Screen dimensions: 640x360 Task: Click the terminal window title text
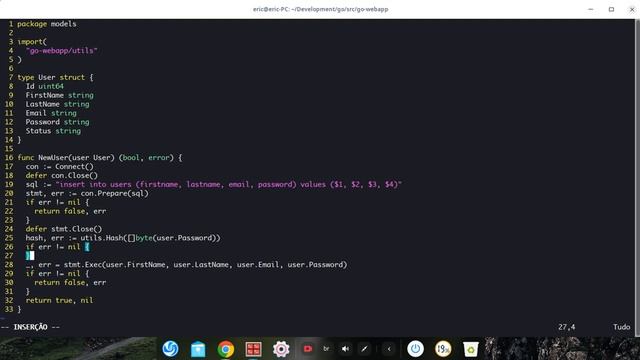point(320,9)
